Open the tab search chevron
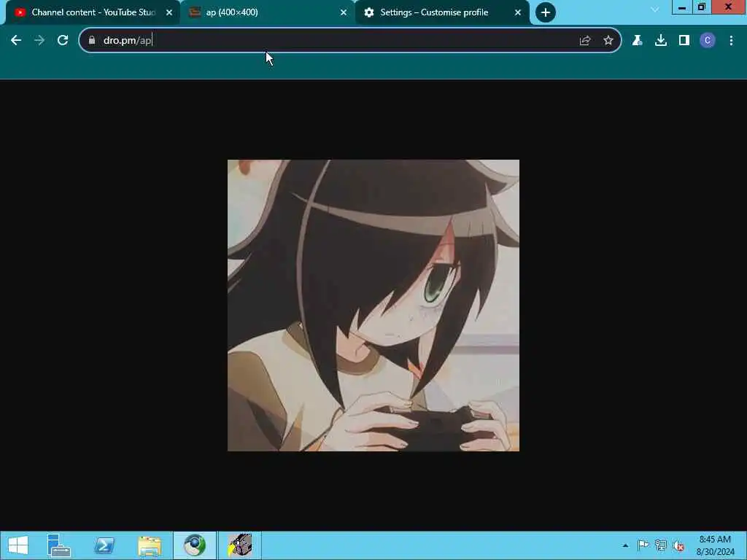The height and width of the screenshot is (560, 747). point(655,9)
